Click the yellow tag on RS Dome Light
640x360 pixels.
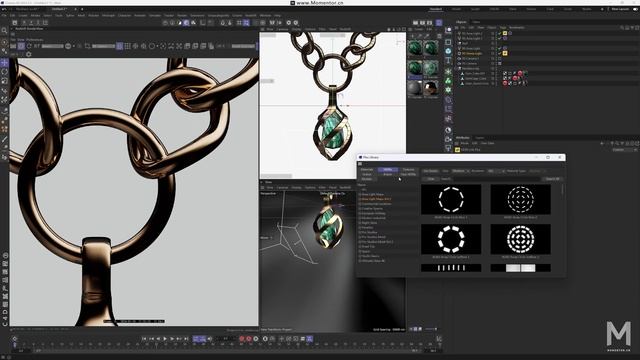point(505,53)
